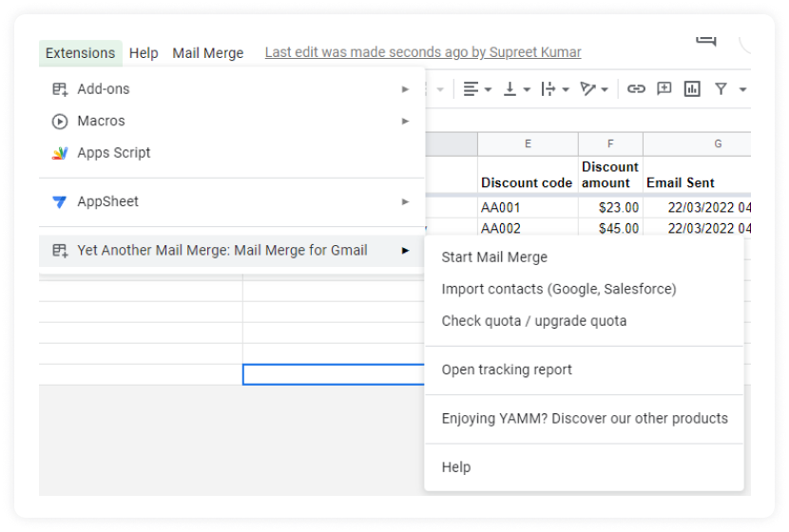Expand Yet Another Mail Merge submenu arrow
The image size is (789, 532).
[405, 251]
